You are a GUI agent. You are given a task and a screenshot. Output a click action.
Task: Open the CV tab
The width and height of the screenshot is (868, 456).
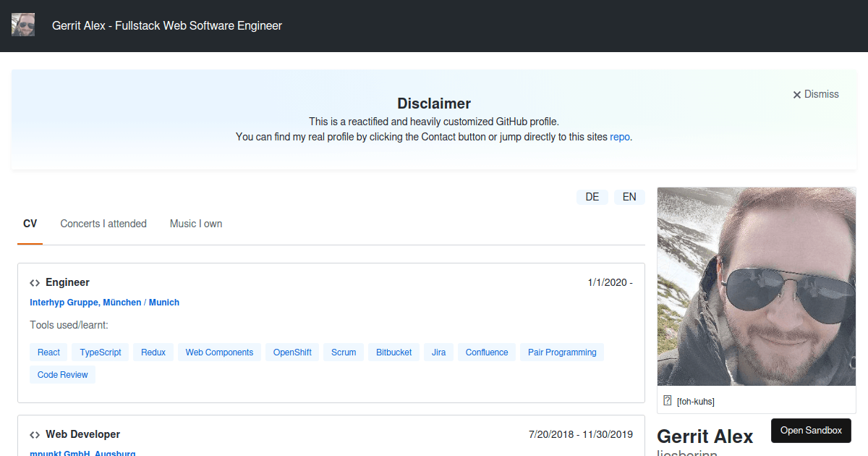30,224
